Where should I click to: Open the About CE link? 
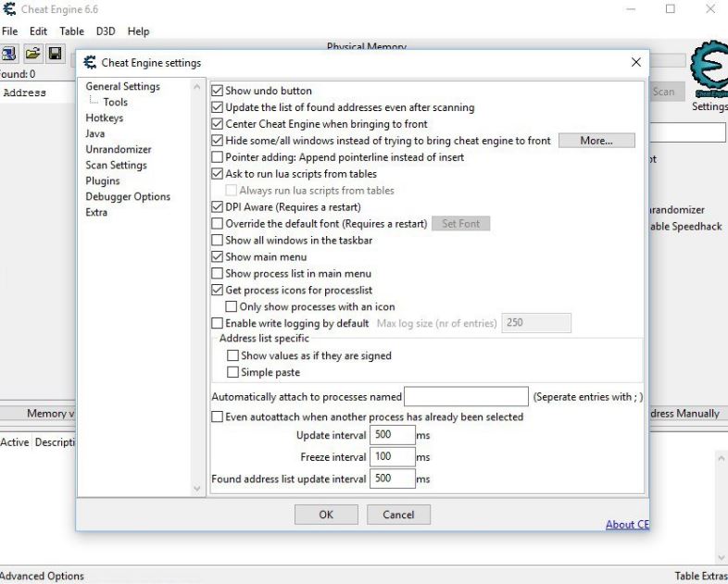[627, 524]
